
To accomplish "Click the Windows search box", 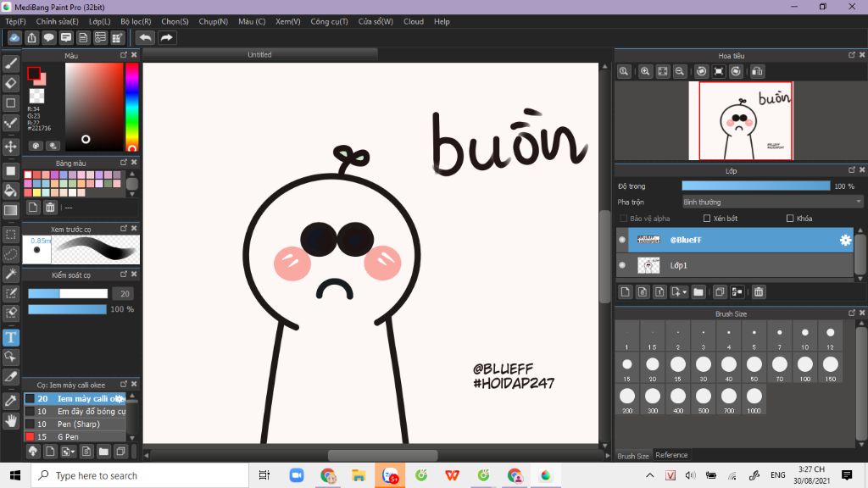I will click(140, 475).
